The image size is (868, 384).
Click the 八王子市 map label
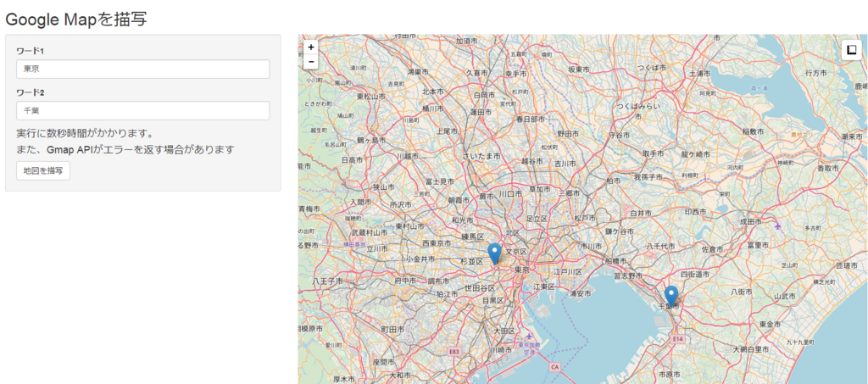tap(327, 281)
